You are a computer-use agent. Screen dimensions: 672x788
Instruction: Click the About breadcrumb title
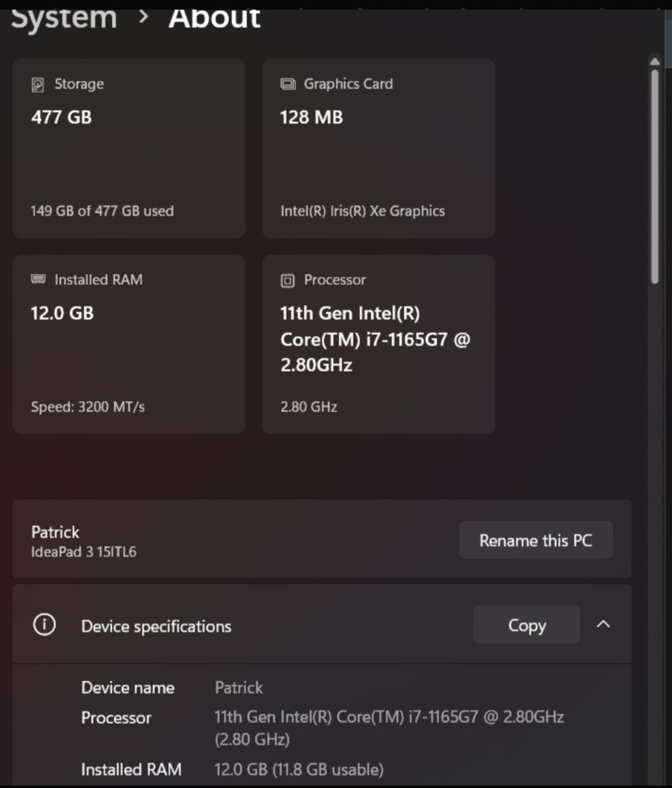pyautogui.click(x=214, y=17)
